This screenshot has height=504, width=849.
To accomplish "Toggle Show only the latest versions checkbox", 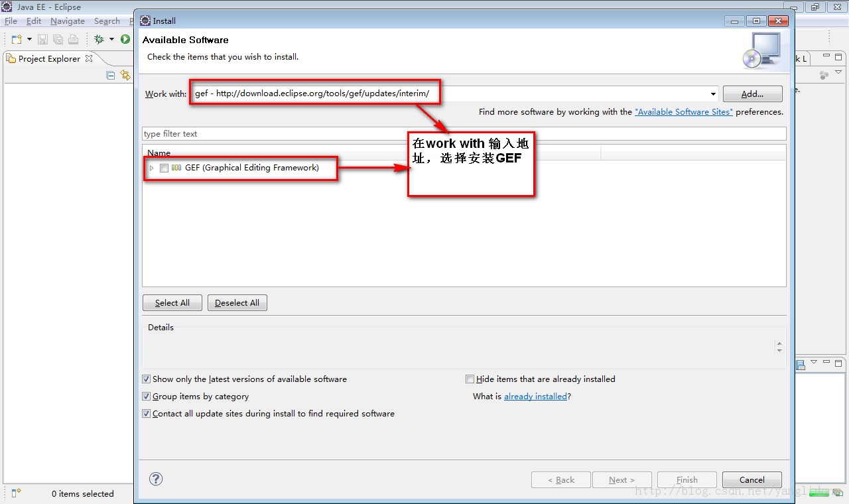I will [x=147, y=379].
